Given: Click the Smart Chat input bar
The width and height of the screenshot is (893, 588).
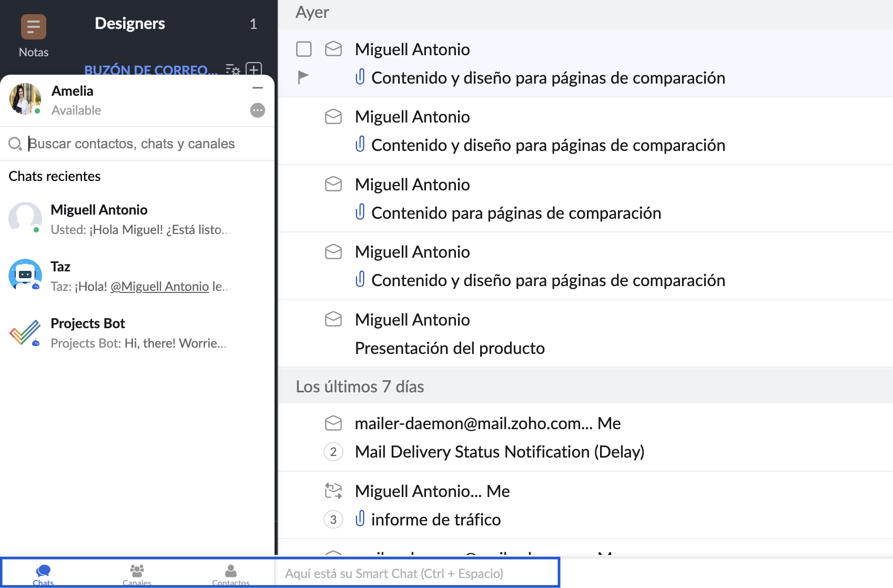Looking at the screenshot, I should coord(415,573).
